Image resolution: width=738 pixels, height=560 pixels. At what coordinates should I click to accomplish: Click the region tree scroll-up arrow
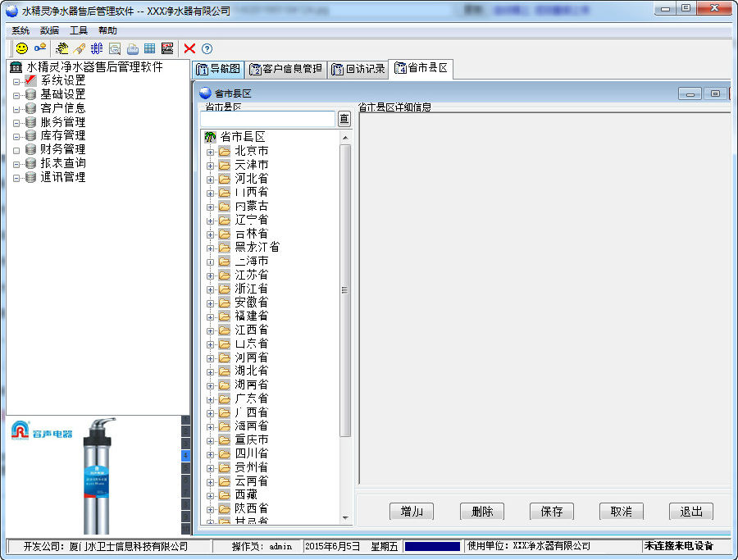point(345,138)
